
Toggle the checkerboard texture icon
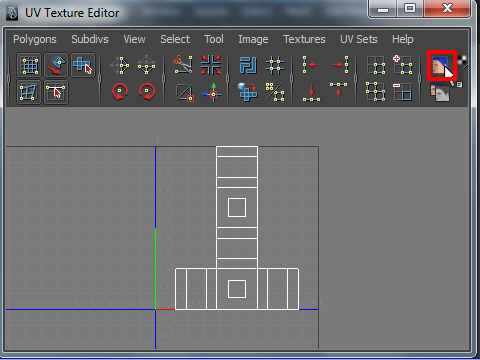[x=462, y=60]
